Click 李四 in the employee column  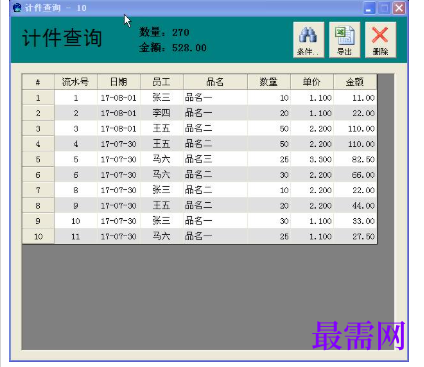161,113
